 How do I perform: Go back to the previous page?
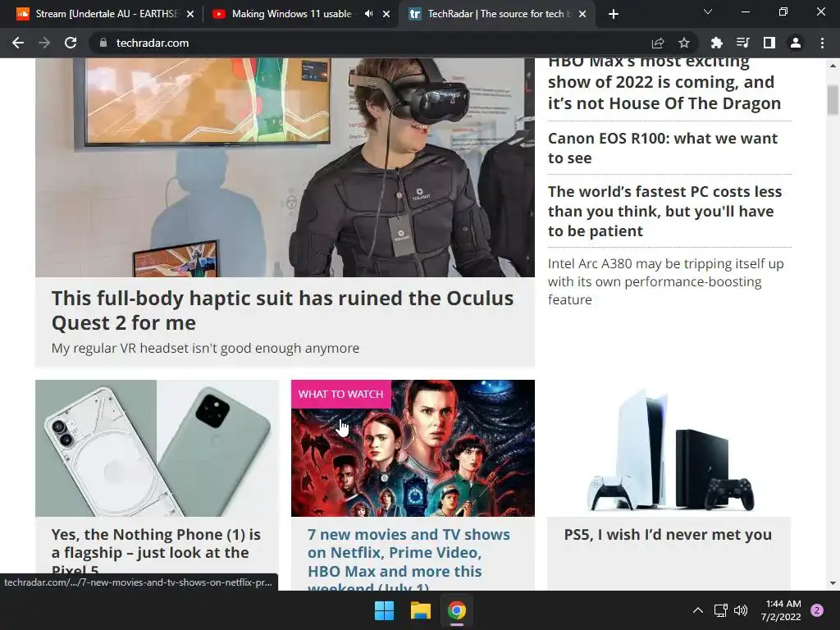pyautogui.click(x=18, y=43)
